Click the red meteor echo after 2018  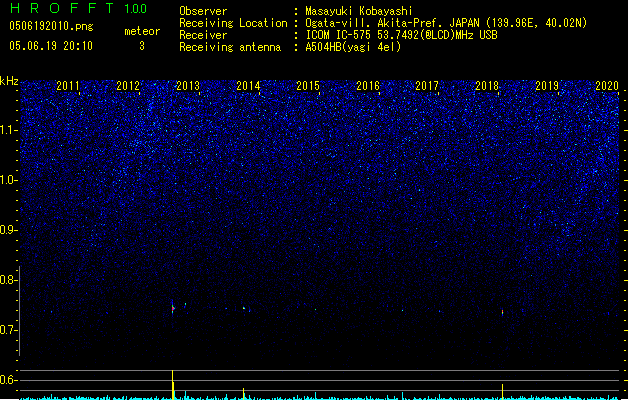tap(502, 312)
